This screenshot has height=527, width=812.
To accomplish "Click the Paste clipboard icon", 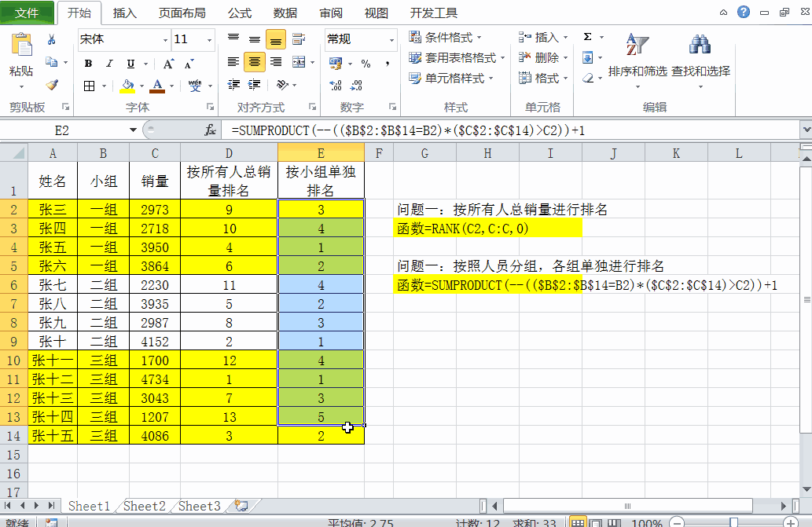I will coord(21,46).
